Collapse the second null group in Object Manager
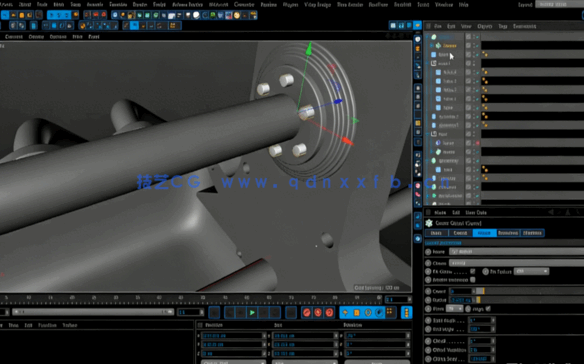 coord(427,134)
